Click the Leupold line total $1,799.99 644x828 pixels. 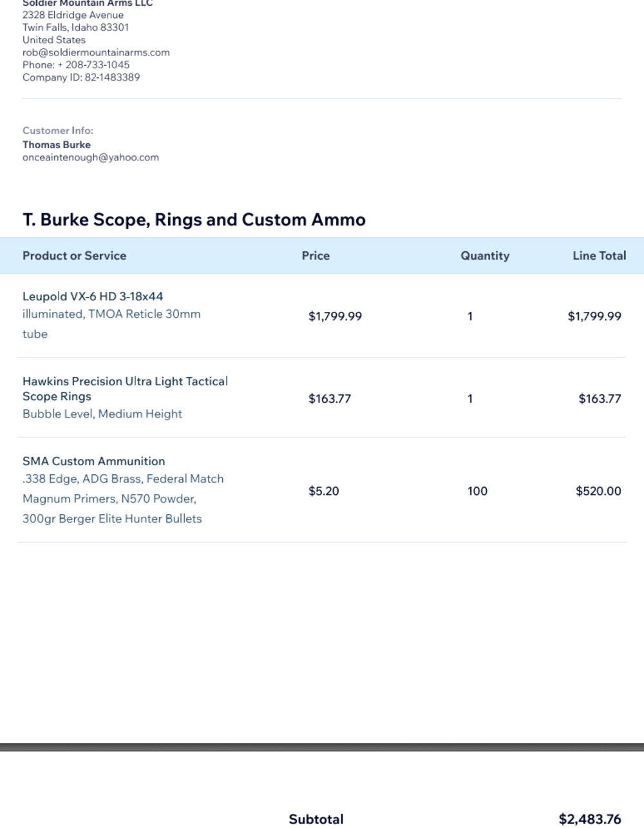click(594, 316)
